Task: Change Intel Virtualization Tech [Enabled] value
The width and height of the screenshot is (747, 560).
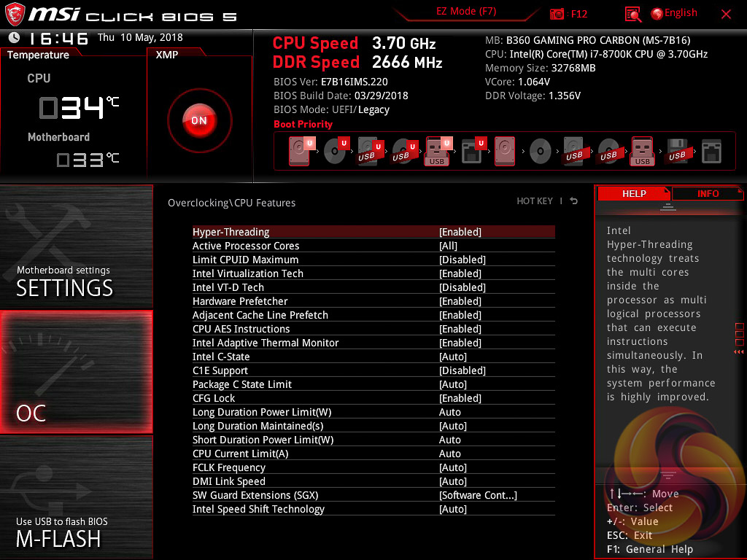Action: (x=460, y=273)
